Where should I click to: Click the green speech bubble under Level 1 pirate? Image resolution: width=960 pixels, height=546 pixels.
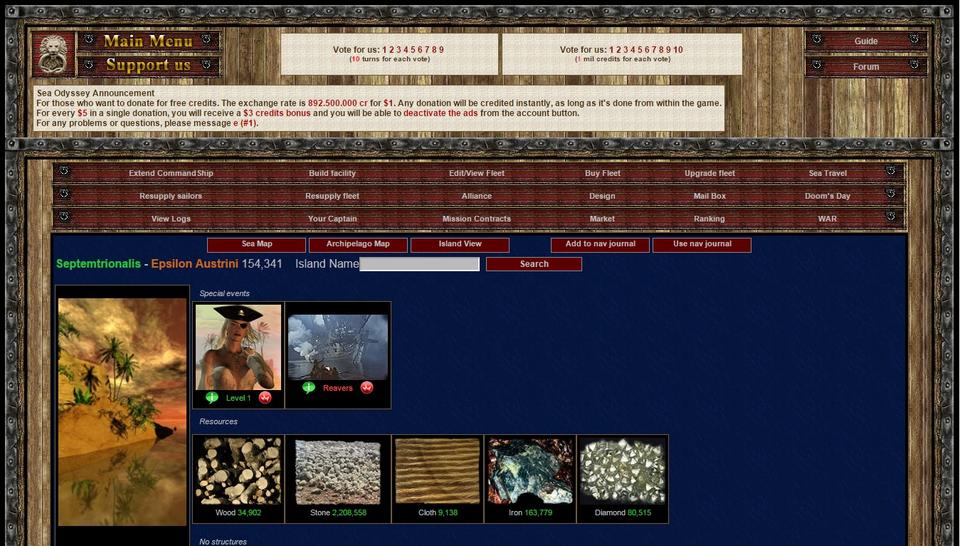tap(212, 398)
